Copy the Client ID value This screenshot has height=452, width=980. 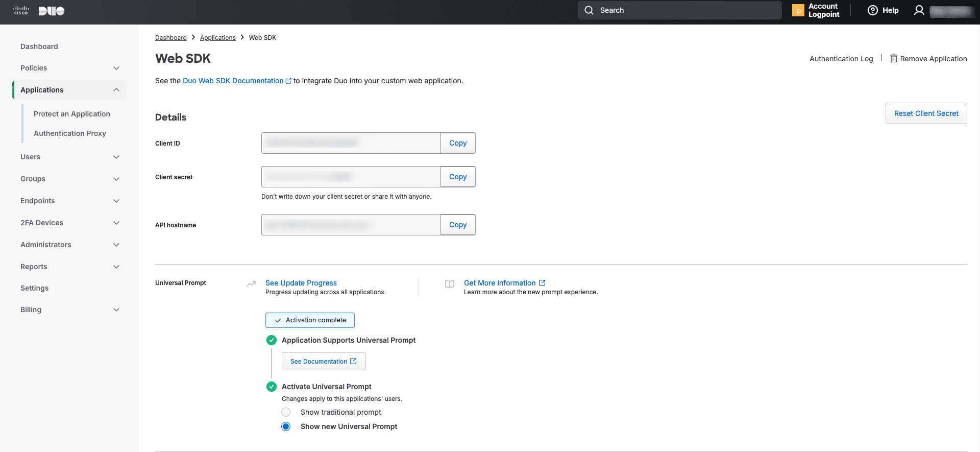458,143
